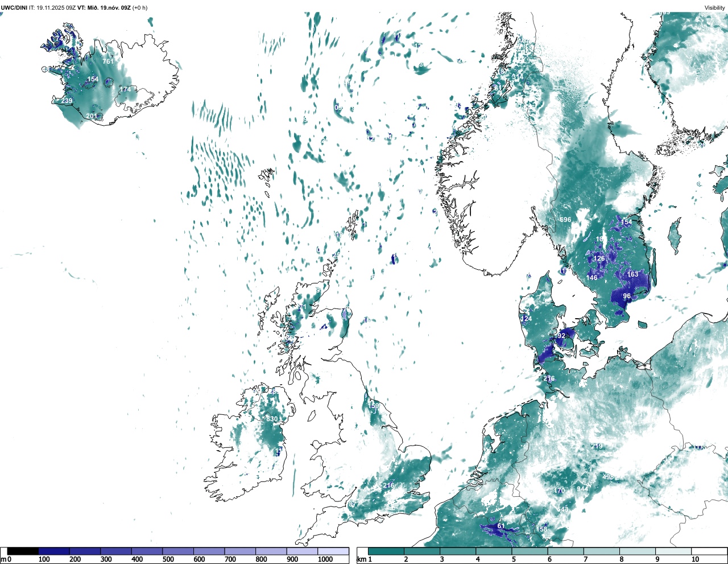Click the valid time Mið. 19.nóv. 09Z

110,7
